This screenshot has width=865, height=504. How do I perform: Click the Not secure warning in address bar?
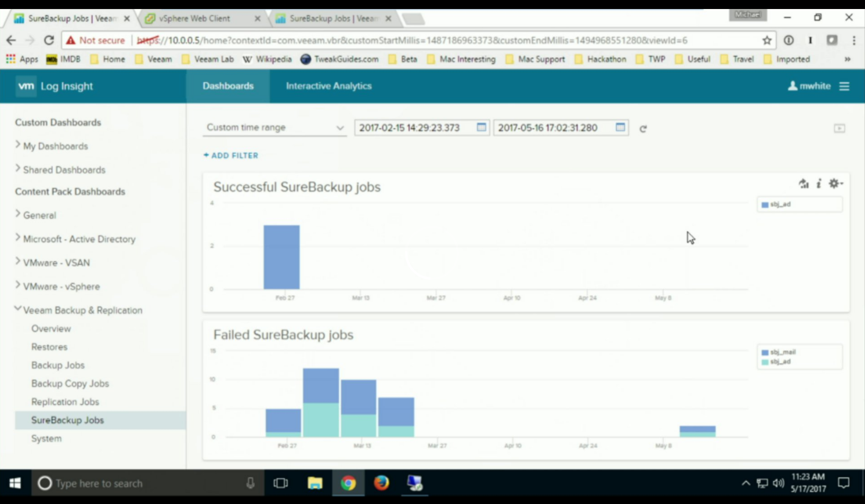pos(95,40)
